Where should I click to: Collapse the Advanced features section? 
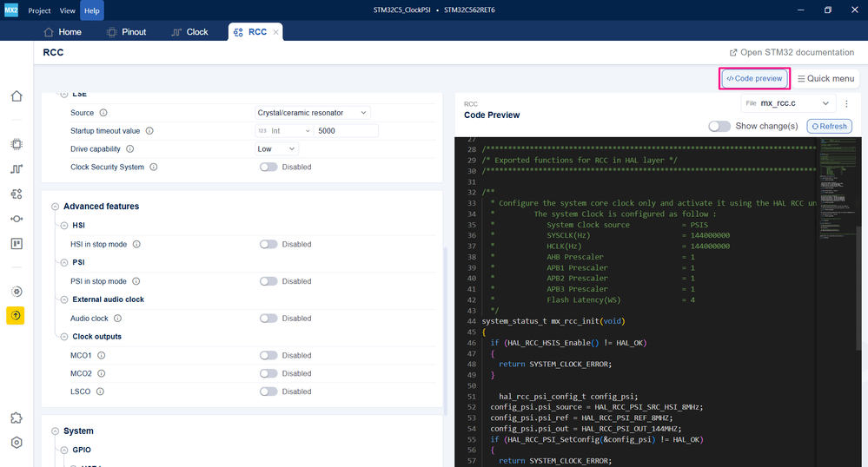click(56, 207)
